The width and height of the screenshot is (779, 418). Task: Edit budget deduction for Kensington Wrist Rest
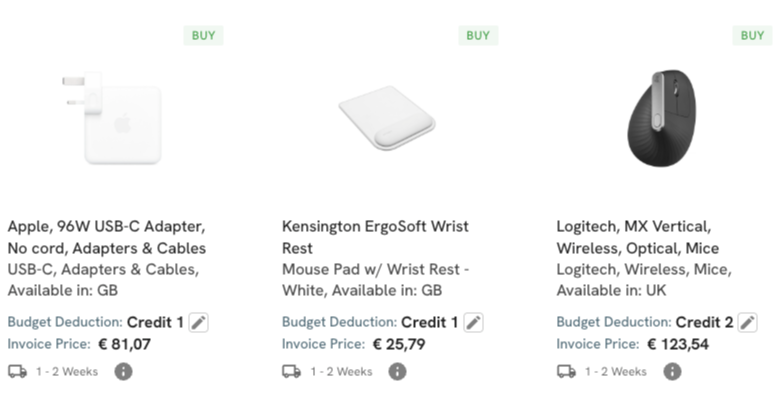click(473, 323)
